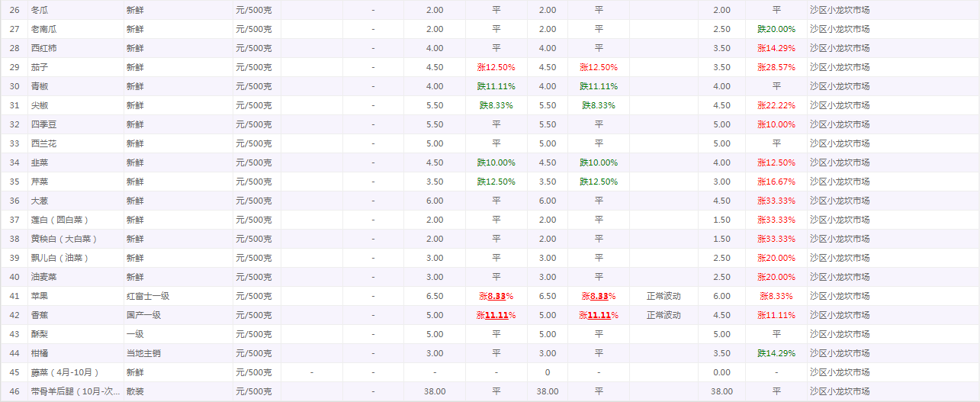Click 涨28.57% in the 茄子 row
This screenshot has height=402, width=980.
point(776,67)
